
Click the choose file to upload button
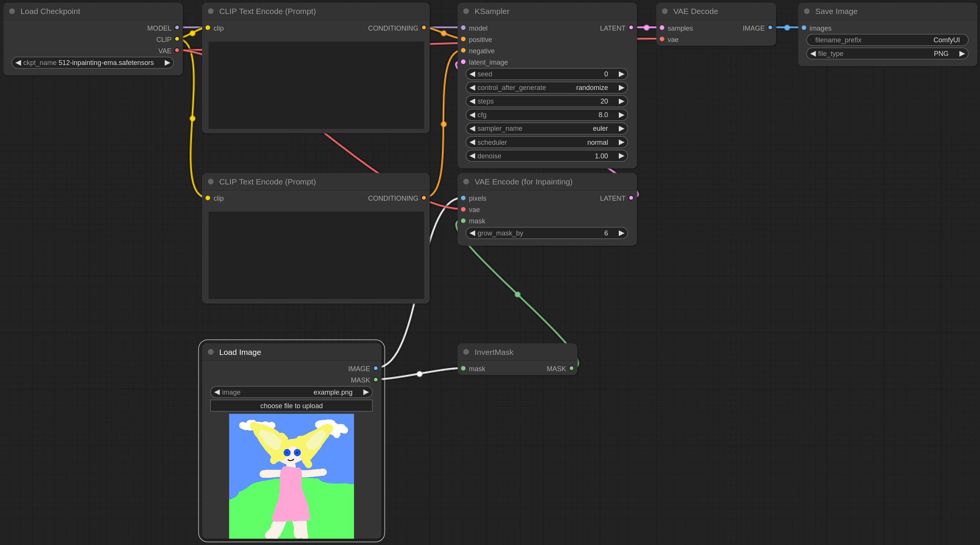291,406
